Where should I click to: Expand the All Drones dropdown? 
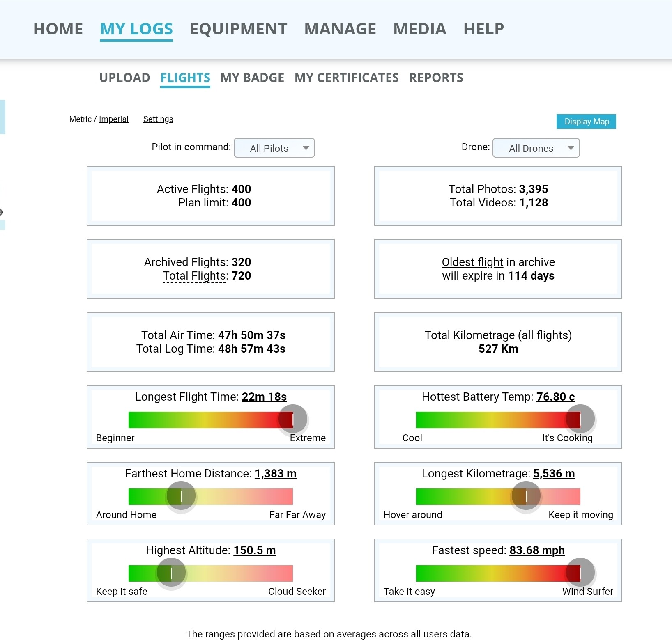536,148
